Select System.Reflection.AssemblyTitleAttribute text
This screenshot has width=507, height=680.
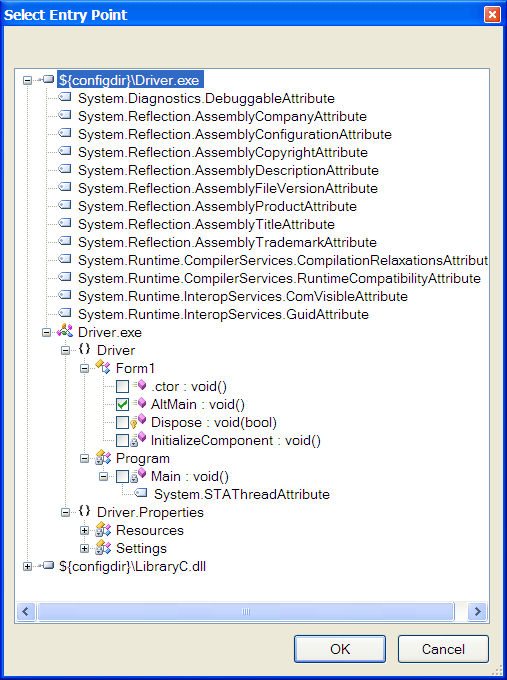click(x=206, y=225)
